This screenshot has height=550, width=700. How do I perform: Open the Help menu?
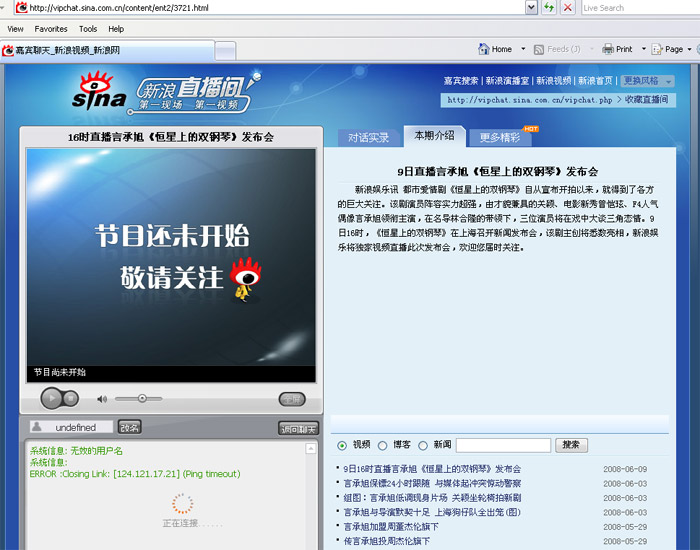[x=116, y=29]
